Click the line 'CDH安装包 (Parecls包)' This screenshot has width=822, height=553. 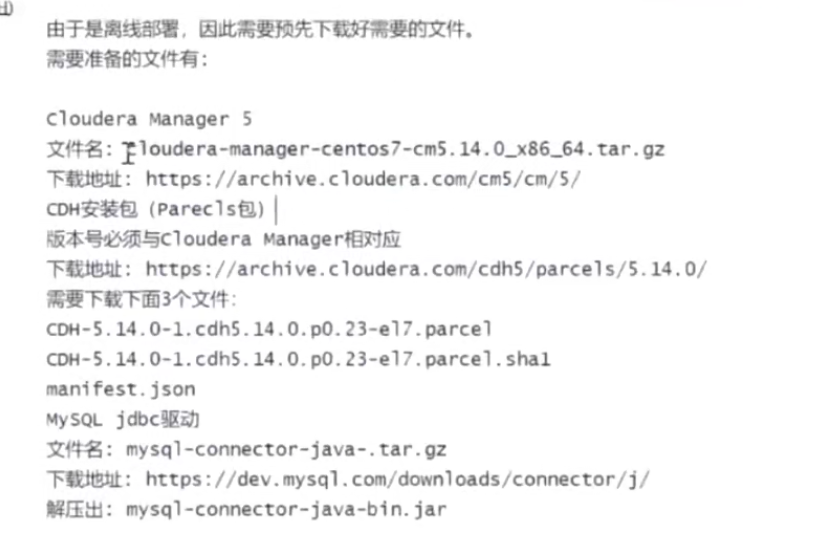click(x=156, y=210)
